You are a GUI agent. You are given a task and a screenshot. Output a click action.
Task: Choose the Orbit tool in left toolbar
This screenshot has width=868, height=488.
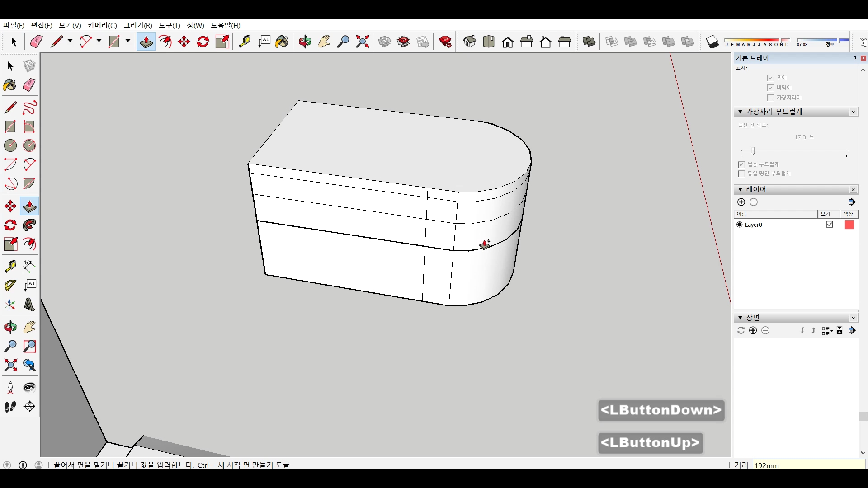[x=10, y=327]
